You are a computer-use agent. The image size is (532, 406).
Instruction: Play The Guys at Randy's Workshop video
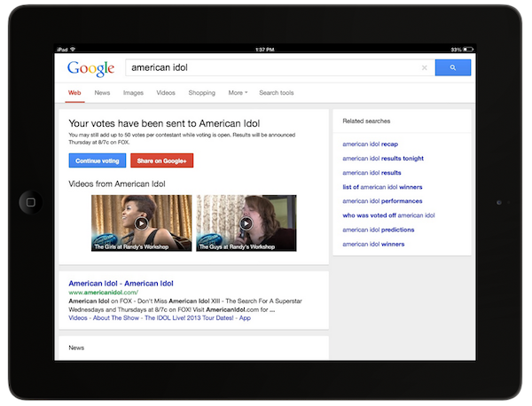(x=246, y=223)
